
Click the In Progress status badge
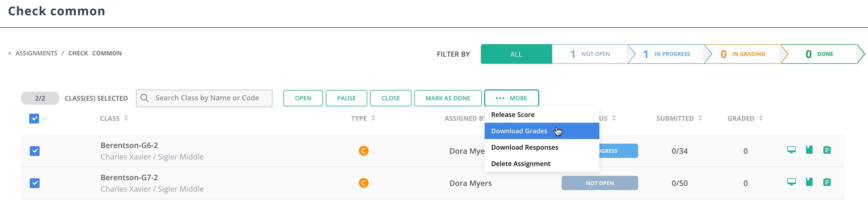tap(619, 151)
